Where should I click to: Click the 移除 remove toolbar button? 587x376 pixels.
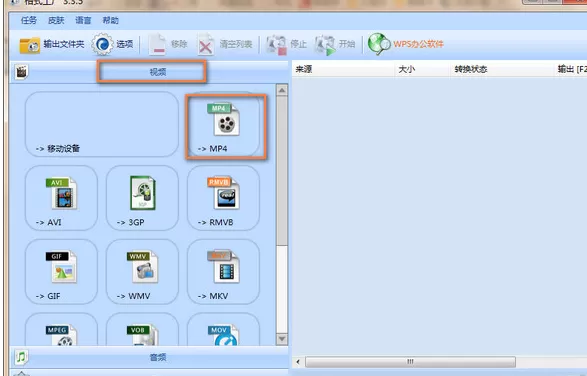168,45
